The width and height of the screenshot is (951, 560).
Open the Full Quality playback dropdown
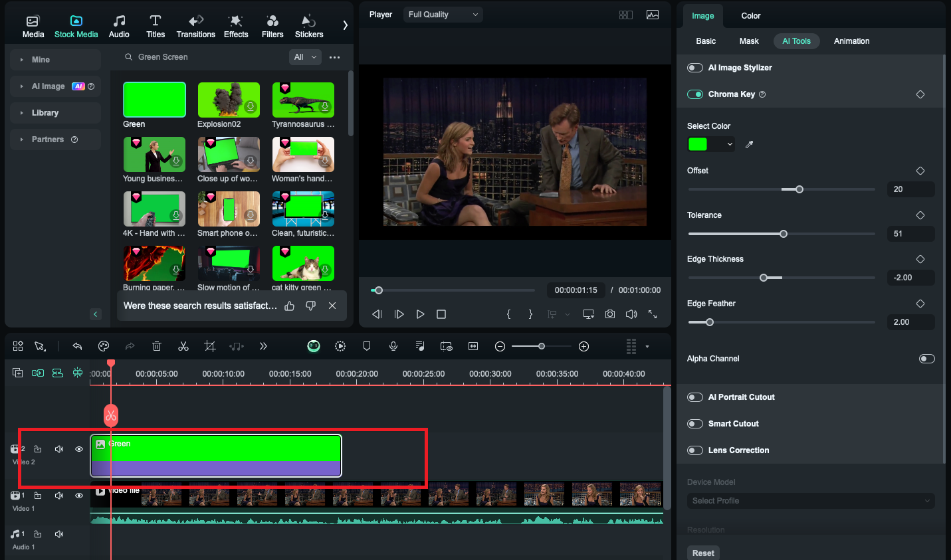click(x=442, y=14)
